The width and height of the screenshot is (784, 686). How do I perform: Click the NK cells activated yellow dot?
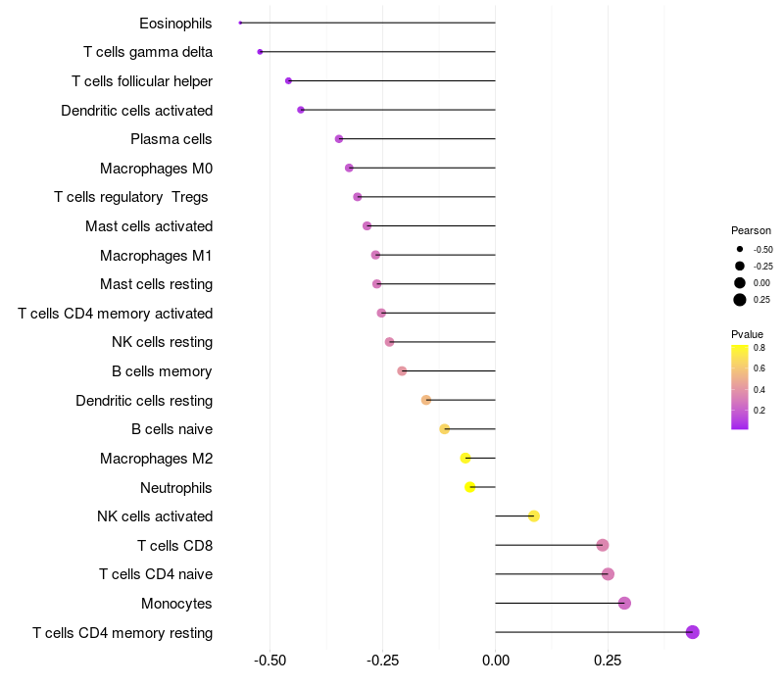pyautogui.click(x=534, y=516)
